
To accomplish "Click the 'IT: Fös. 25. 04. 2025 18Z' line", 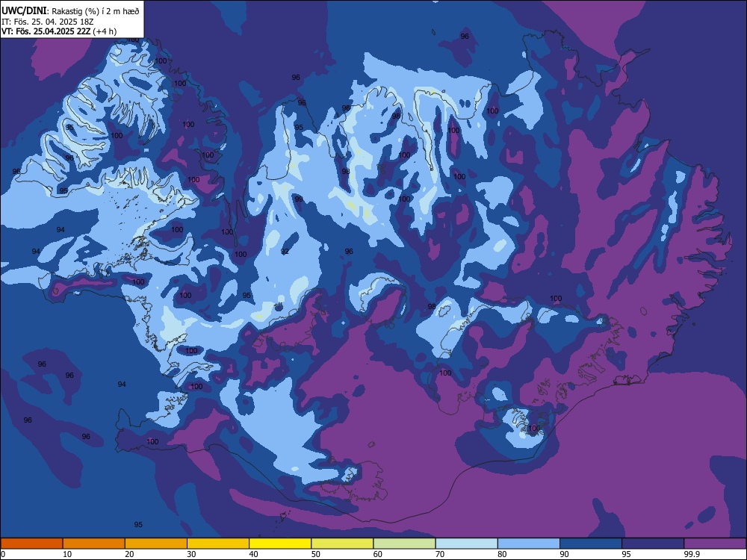I will pos(48,22).
